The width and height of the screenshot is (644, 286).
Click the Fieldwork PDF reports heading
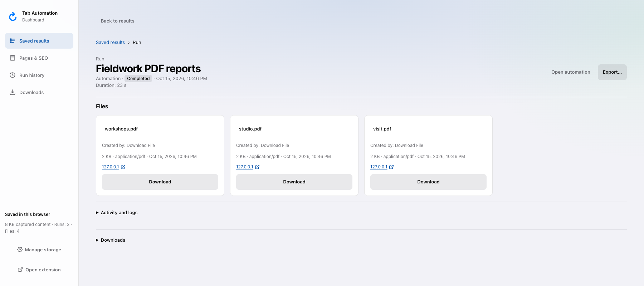[148, 69]
